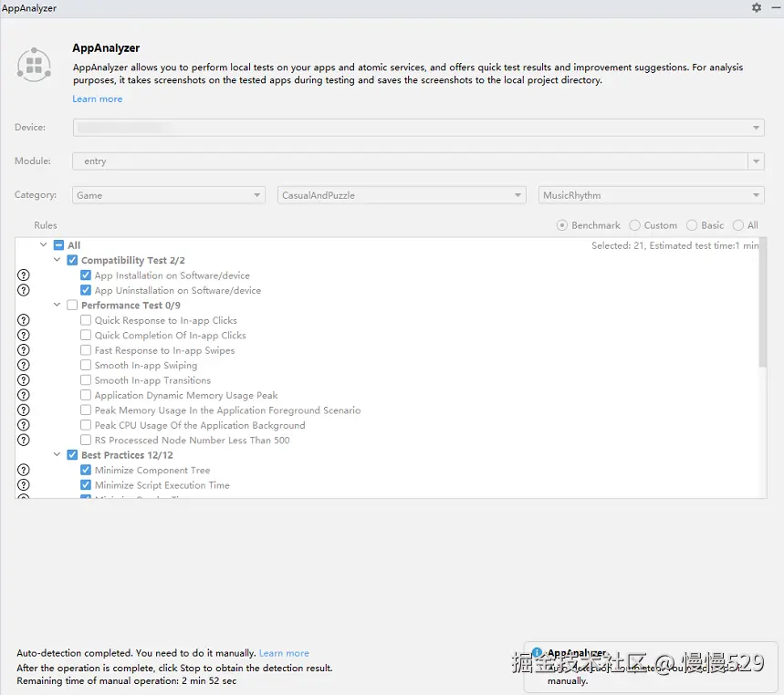
Task: Open the CasualAndPuzzle subcategory dropdown
Action: coord(402,195)
